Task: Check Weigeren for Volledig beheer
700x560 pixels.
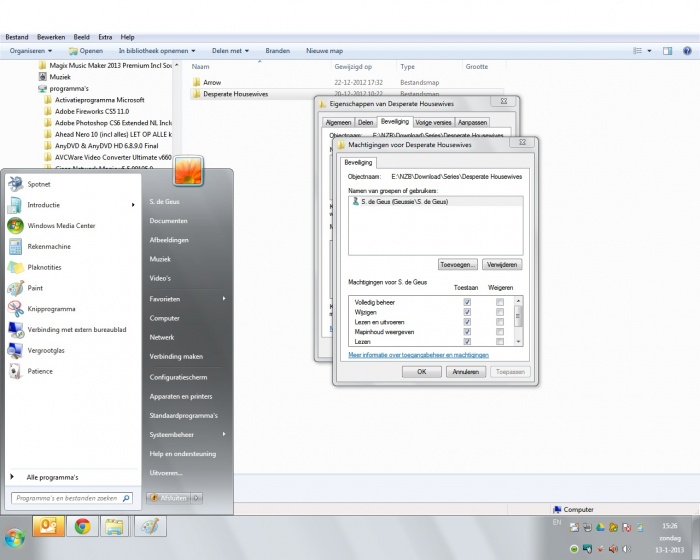Action: click(500, 302)
